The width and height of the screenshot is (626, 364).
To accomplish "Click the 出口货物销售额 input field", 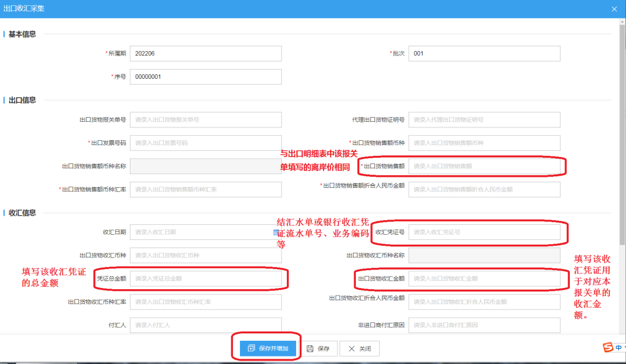I will (x=484, y=166).
